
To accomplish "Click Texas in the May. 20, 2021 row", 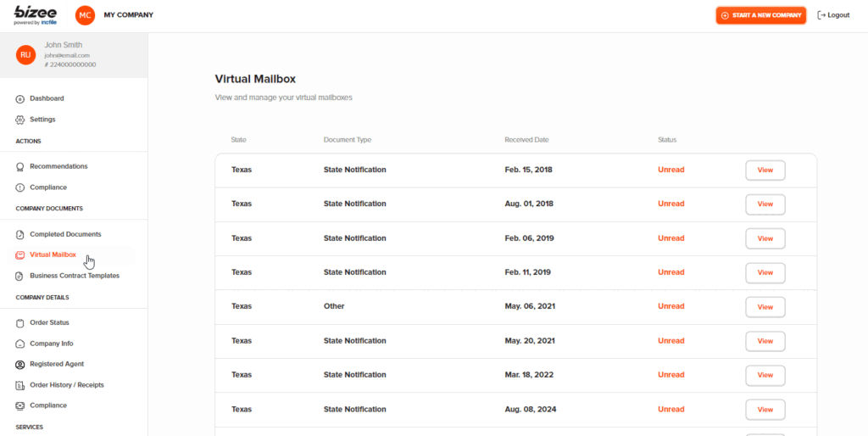I will [242, 341].
